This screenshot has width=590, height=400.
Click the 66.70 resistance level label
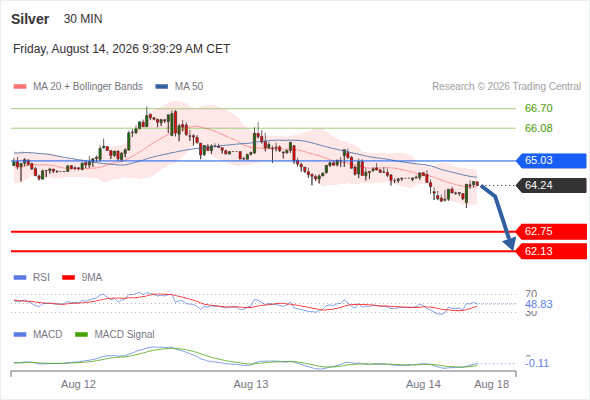539,108
